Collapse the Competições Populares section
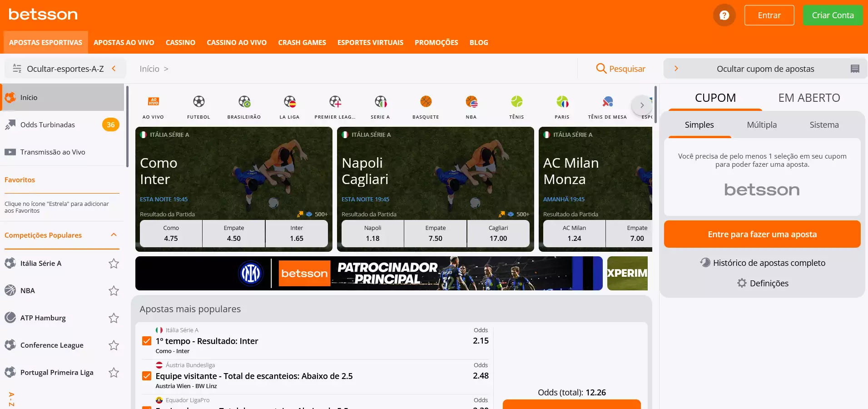868x409 pixels. point(114,235)
